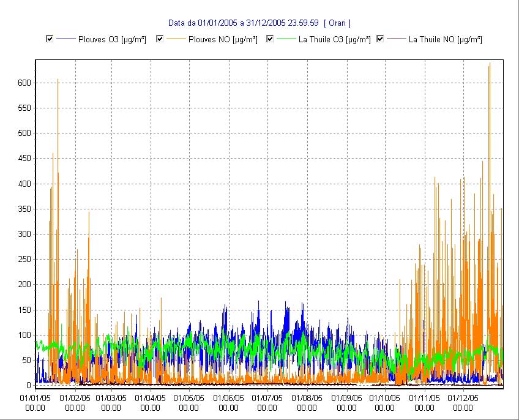Click the 500 value on the y-axis
The image size is (519, 420).
click(24, 133)
